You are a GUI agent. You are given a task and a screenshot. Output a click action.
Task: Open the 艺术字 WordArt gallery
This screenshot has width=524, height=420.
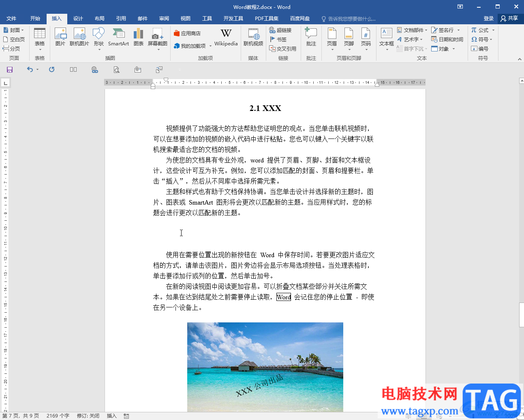pyautogui.click(x=410, y=40)
